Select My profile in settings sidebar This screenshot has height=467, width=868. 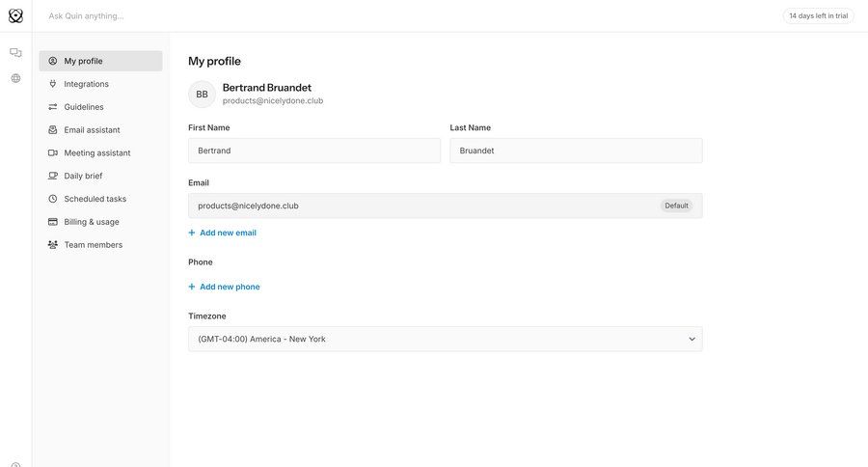[100, 61]
